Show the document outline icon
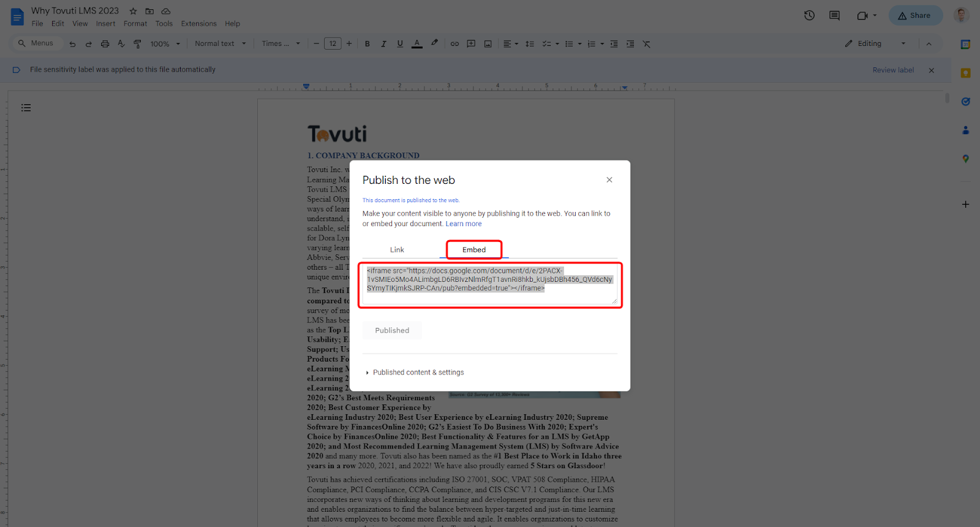Viewport: 980px width, 527px height. click(x=26, y=108)
